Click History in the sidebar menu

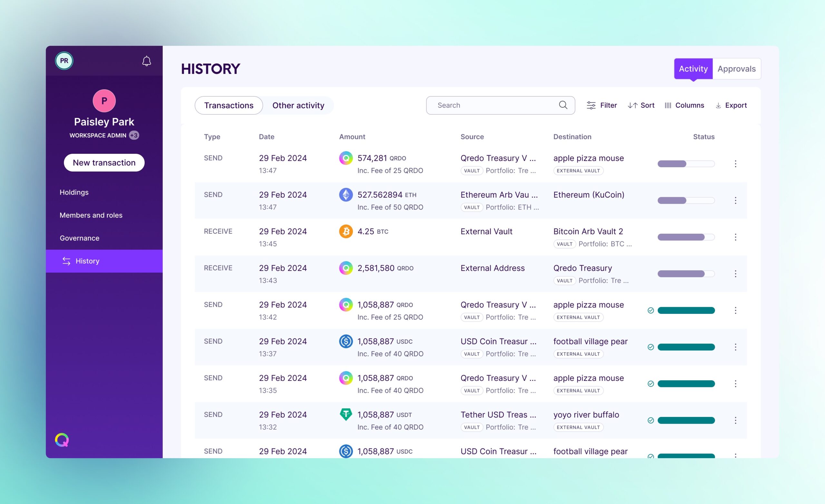click(x=87, y=260)
